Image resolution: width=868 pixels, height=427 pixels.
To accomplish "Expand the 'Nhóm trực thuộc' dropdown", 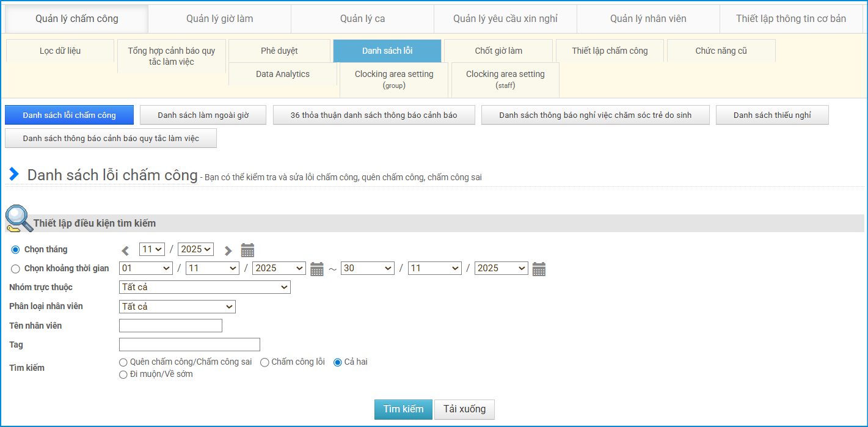I will [205, 287].
